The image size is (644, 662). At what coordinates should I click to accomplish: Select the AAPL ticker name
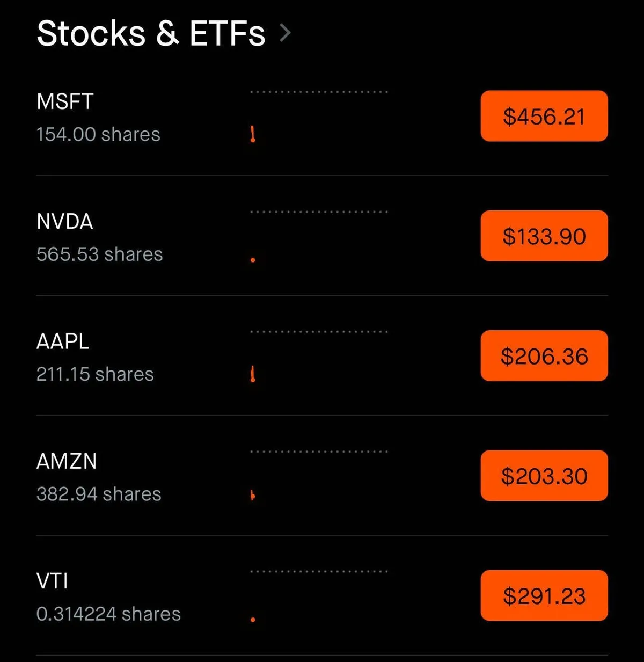[63, 341]
